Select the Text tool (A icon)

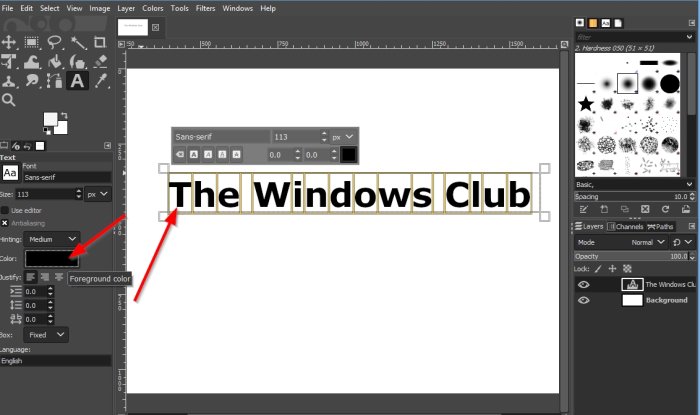point(77,81)
